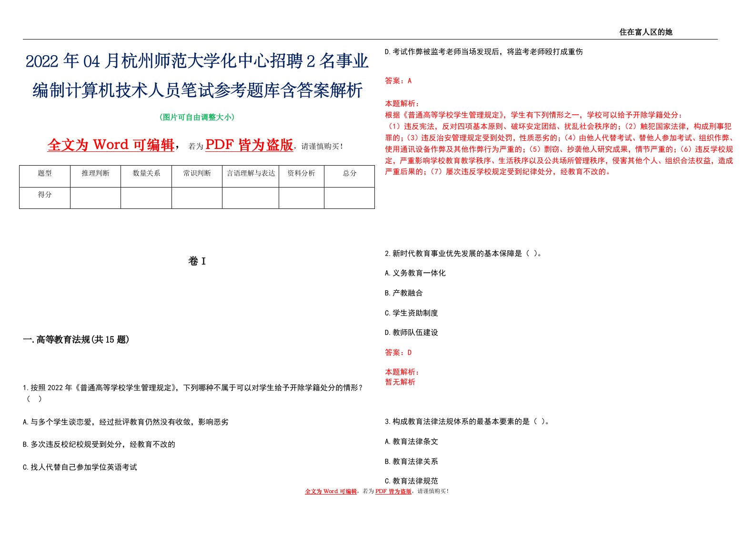Click the red underlined PDF皆为盗版 heading
Viewport: 756px width, 534px height.
click(249, 145)
